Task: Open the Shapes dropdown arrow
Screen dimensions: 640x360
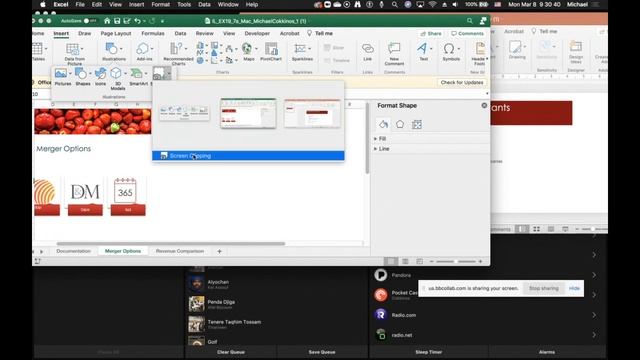Action: point(90,73)
